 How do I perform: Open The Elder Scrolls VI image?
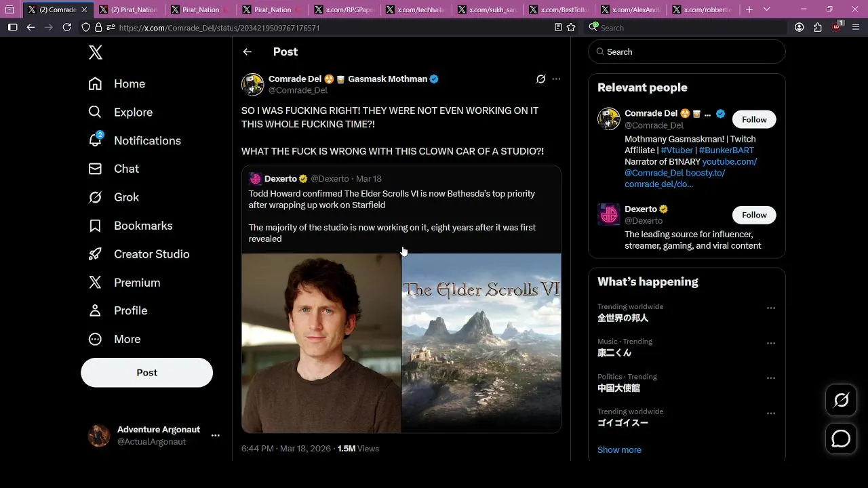481,343
